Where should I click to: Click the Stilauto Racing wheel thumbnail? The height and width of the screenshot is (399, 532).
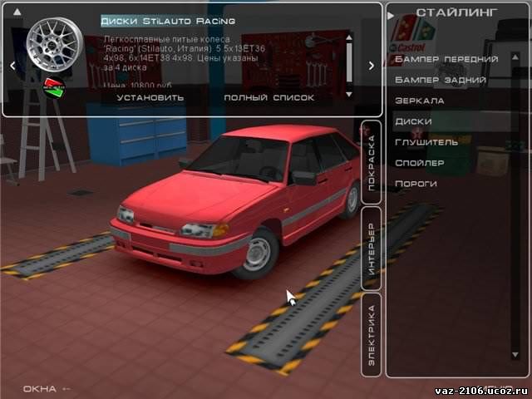pos(54,45)
